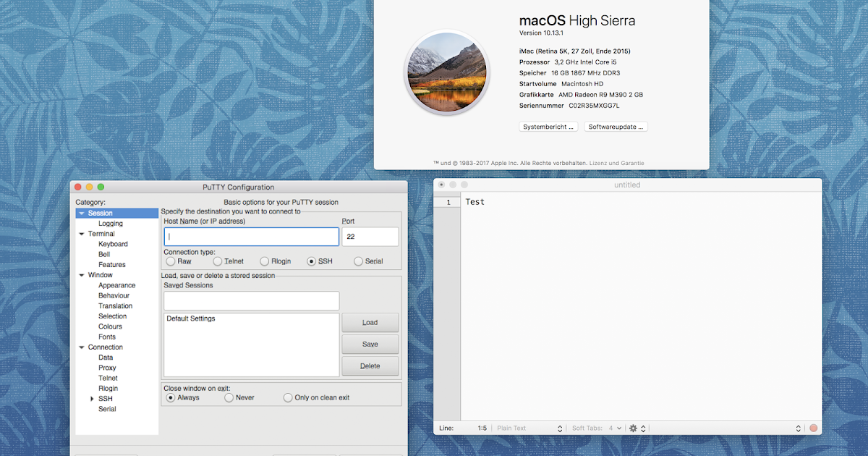Open the Behaviour settings category
Screen dimensions: 868x456
[x=114, y=296]
